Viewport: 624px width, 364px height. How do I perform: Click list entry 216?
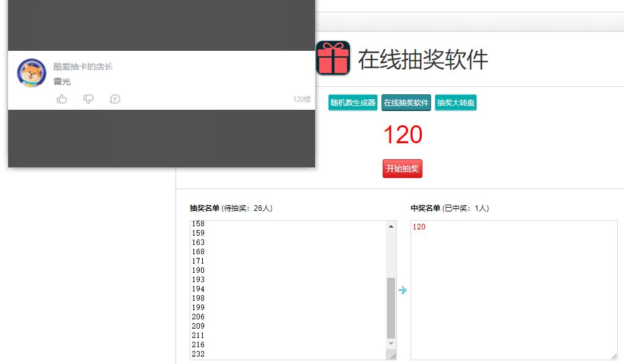click(x=198, y=345)
